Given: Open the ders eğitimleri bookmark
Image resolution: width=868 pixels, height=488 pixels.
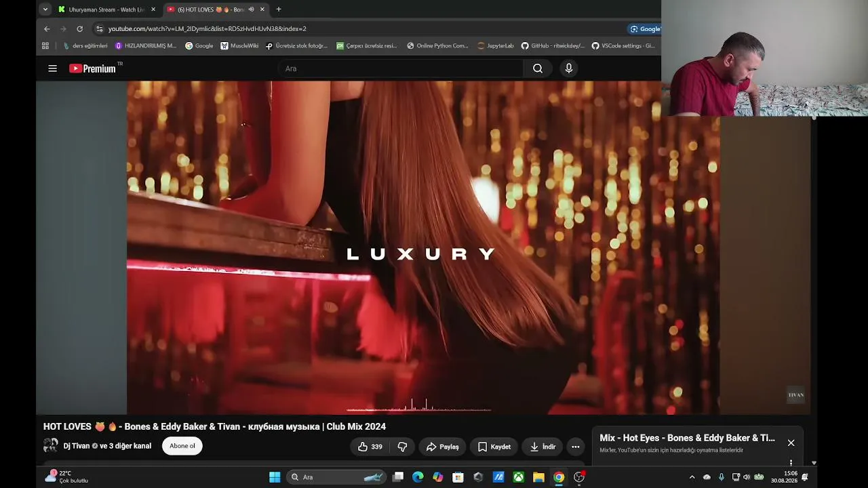Looking at the screenshot, I should point(85,46).
